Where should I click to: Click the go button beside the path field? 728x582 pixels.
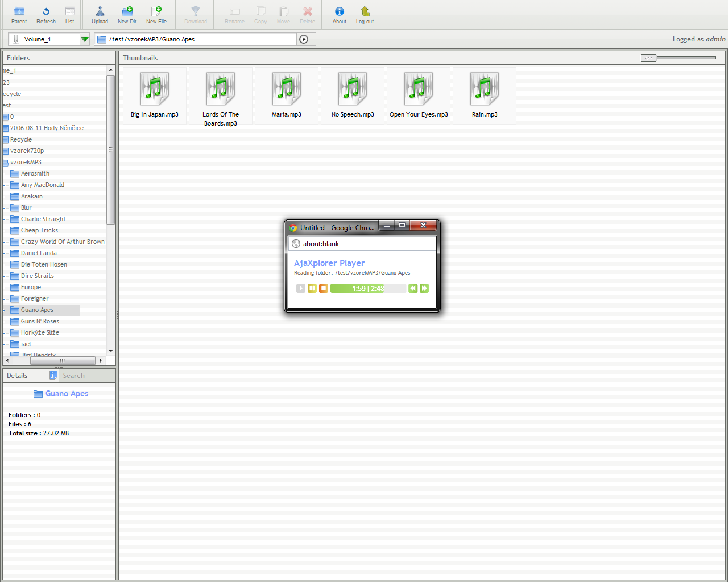(x=304, y=39)
